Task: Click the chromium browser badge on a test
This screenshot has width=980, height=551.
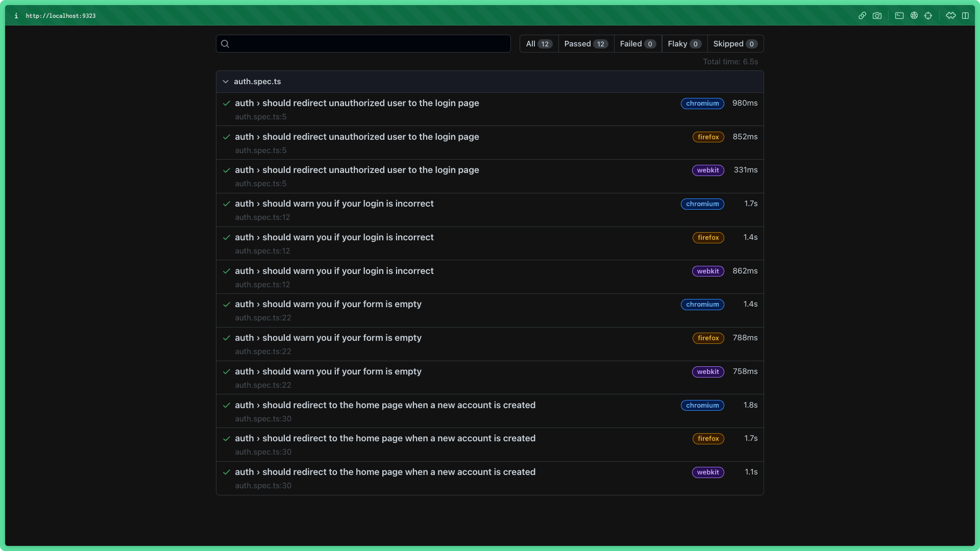Action: 702,104
